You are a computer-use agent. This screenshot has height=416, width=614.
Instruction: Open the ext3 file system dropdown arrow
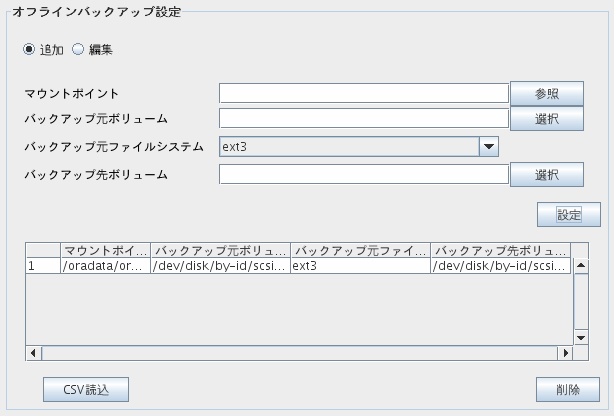click(488, 147)
